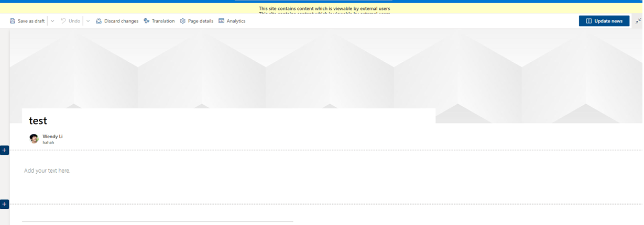Open the Translation option

tap(159, 21)
